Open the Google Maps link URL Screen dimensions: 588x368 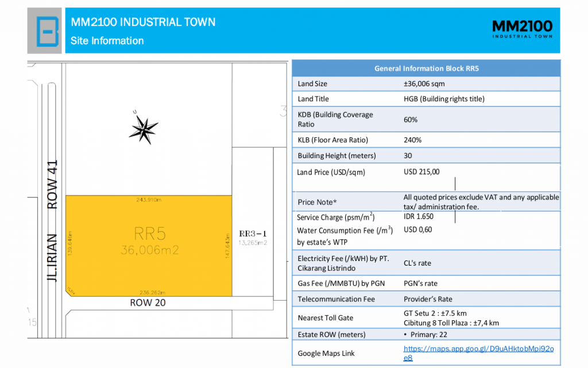point(478,353)
